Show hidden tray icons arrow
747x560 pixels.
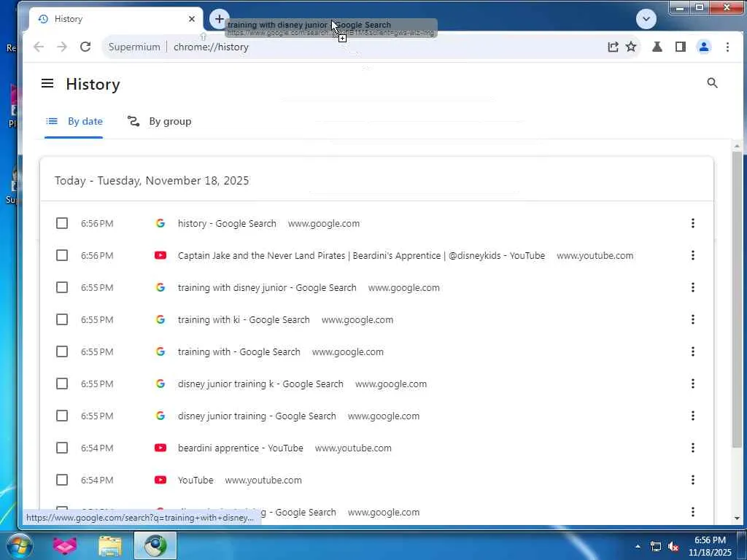point(638,547)
